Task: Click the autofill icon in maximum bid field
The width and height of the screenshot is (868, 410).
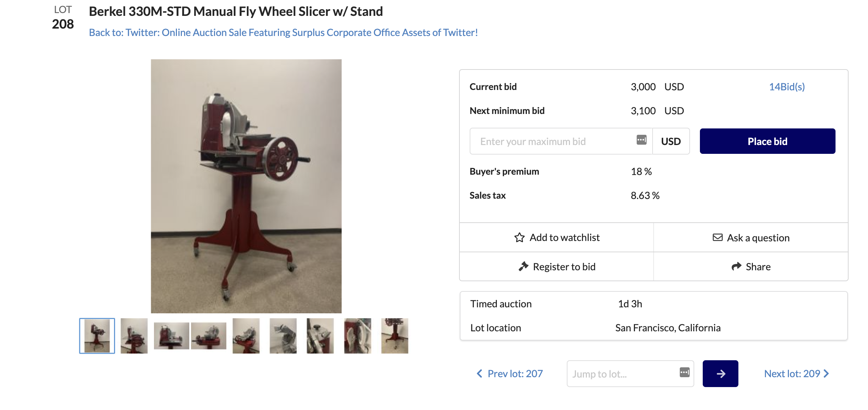Action: [x=641, y=140]
